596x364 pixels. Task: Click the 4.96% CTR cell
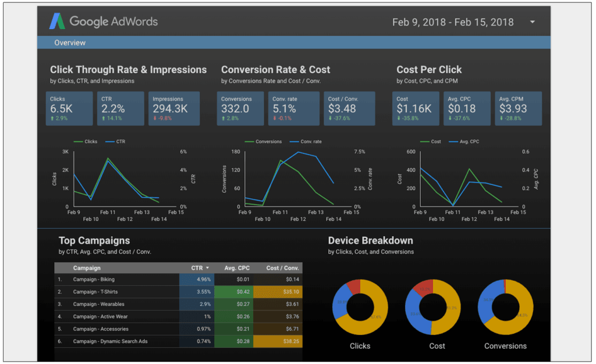click(197, 279)
